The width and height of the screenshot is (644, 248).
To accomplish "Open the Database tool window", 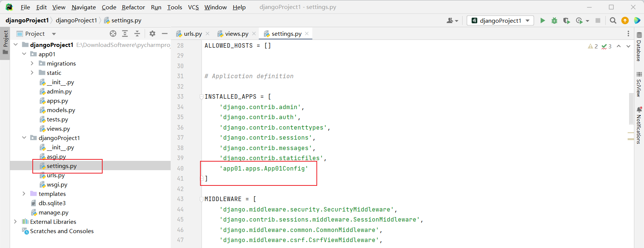I will 639,47.
